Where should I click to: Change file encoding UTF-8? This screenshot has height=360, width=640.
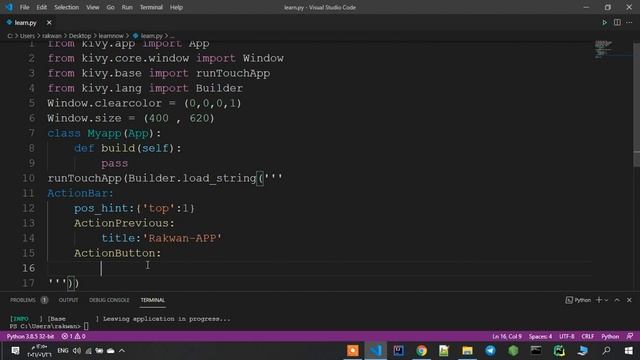[567, 336]
